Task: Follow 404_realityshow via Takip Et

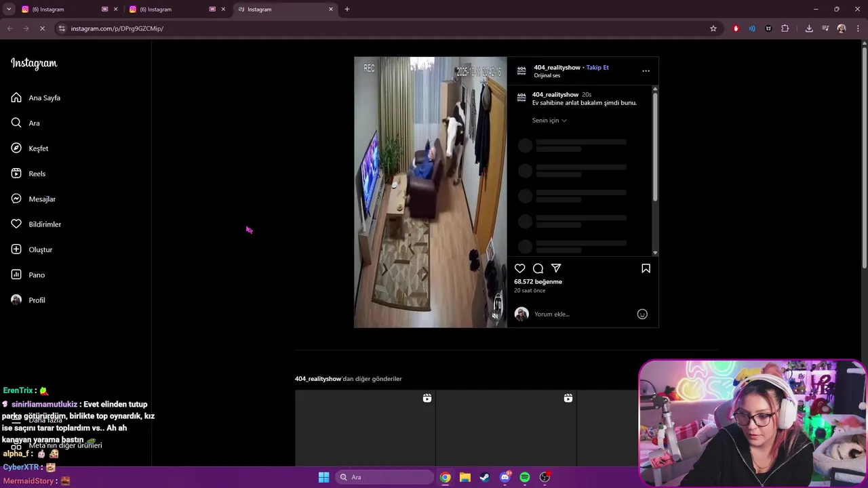Action: click(x=597, y=67)
